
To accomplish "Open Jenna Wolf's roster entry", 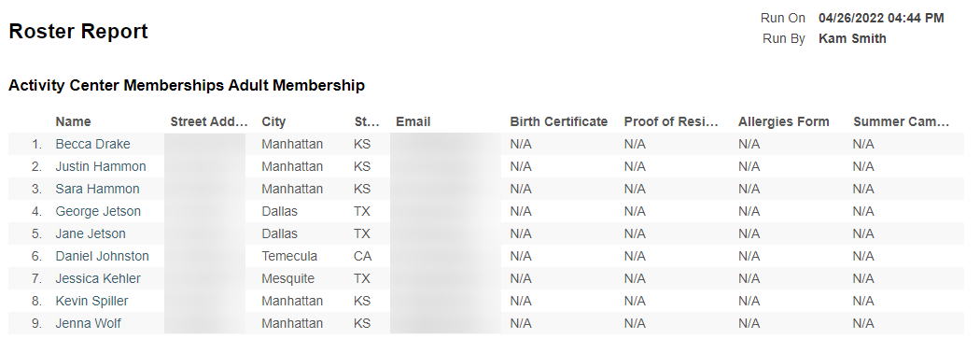I will click(88, 323).
